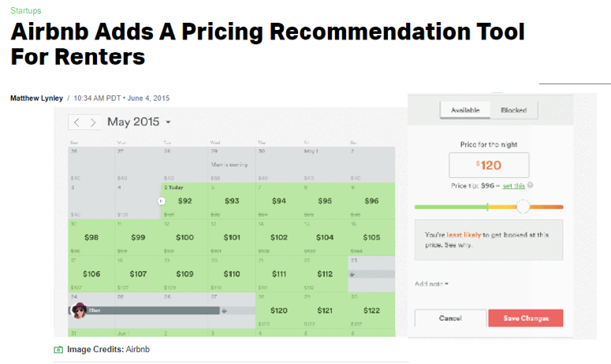The image size is (611, 364).
Task: Click the arrow icon on May 23
Action: tap(352, 273)
